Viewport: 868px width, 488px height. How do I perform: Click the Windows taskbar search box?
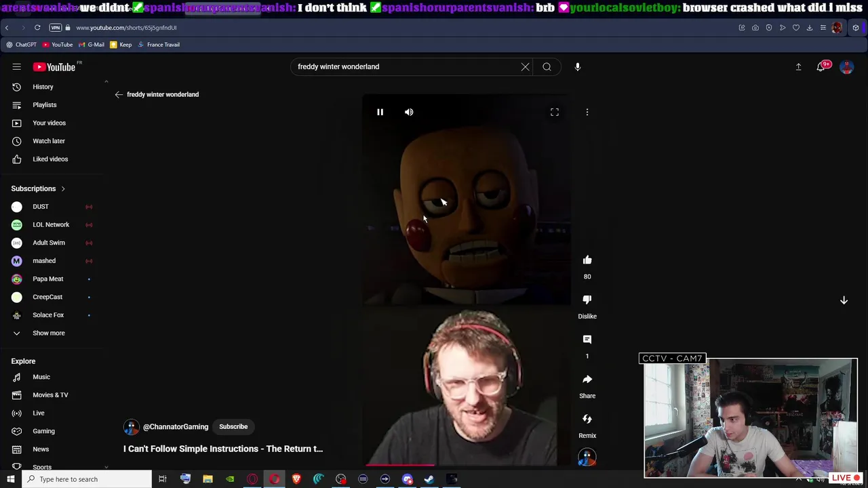click(87, 479)
